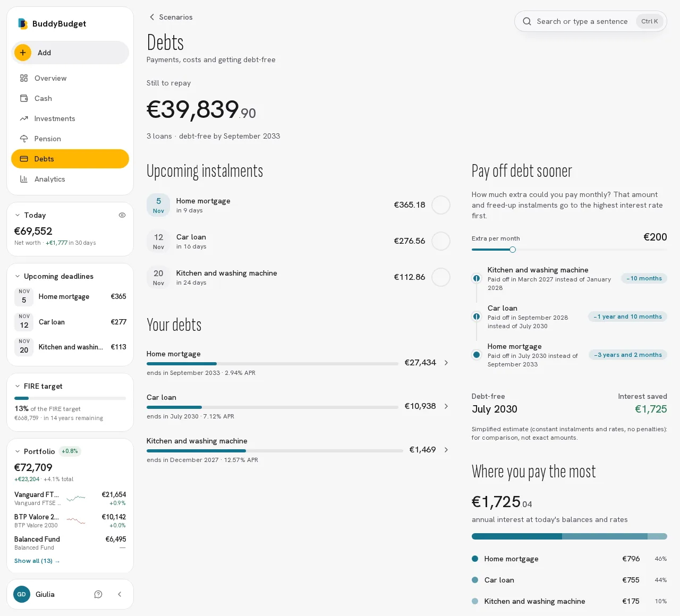Screen dimensions: 680x616
Task: Click the search magnifier icon
Action: tap(527, 21)
